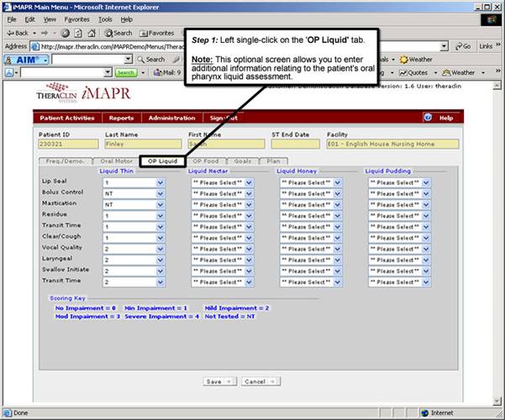Switch to the OP Food tab
Screen dimensions: 505x420
(x=206, y=161)
